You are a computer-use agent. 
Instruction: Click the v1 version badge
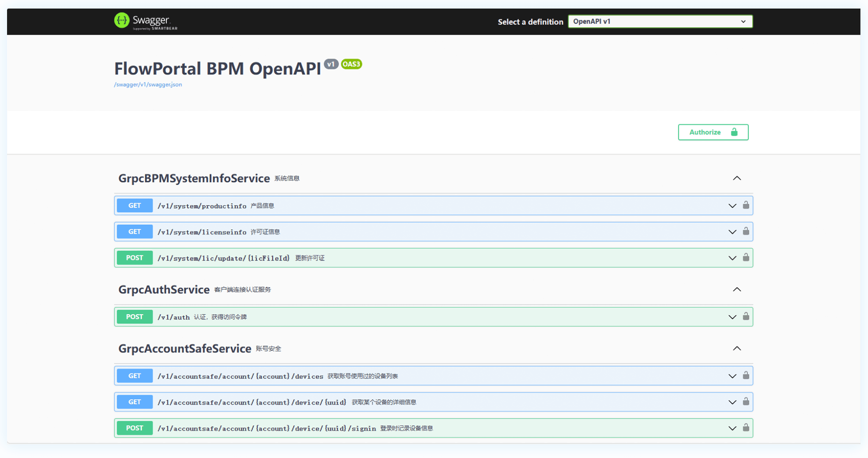point(331,64)
